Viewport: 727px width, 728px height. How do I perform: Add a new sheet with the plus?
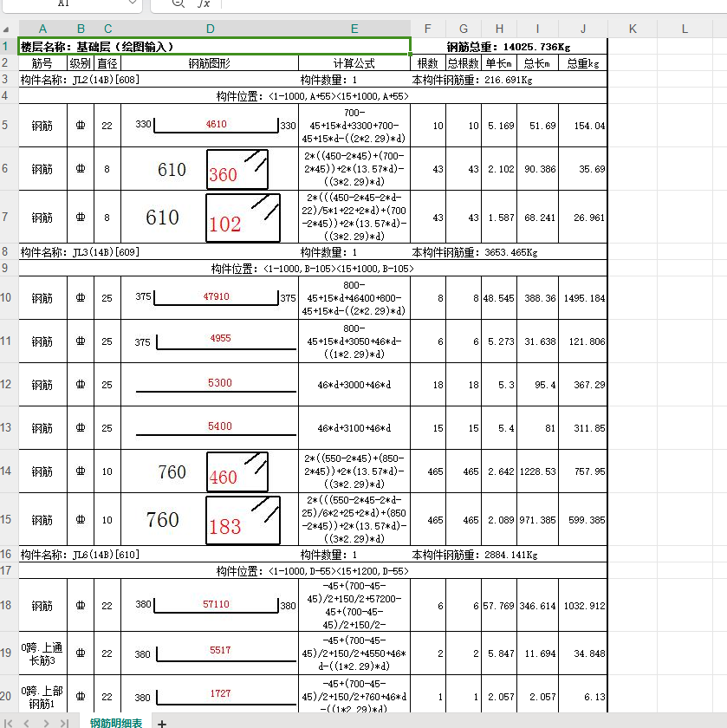[161, 723]
